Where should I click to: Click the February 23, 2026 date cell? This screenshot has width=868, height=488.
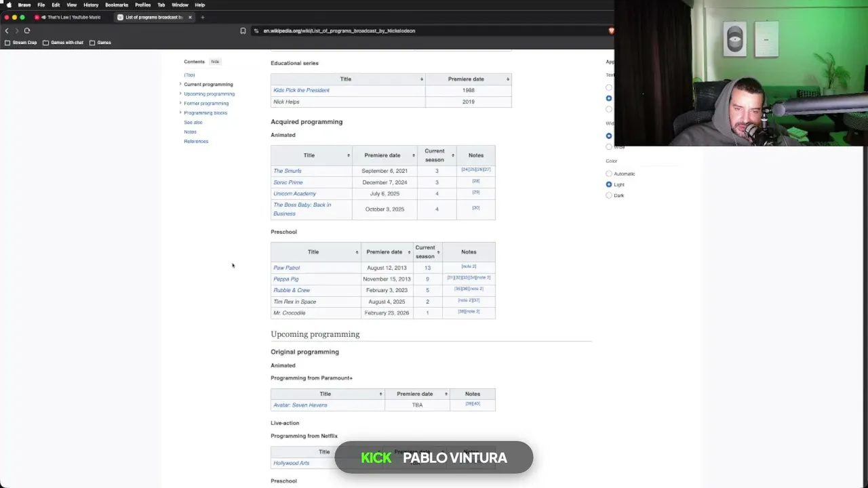tap(387, 313)
